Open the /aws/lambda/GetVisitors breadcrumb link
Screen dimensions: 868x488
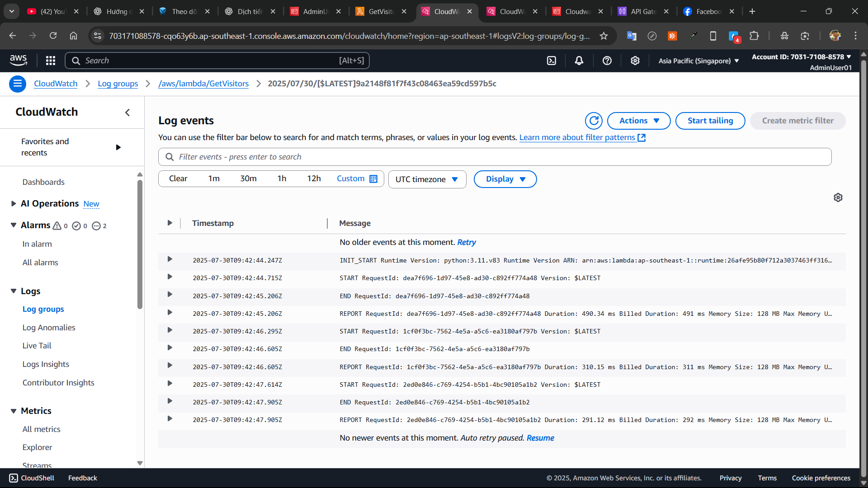point(203,84)
